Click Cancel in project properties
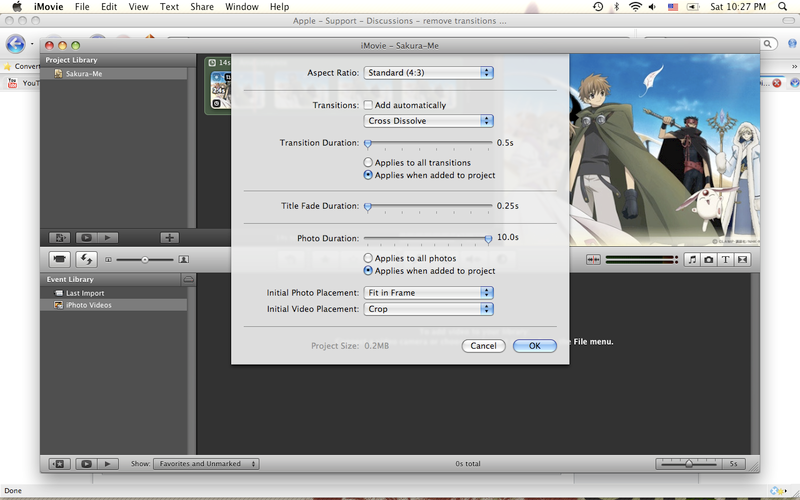This screenshot has height=500, width=800. 483,346
